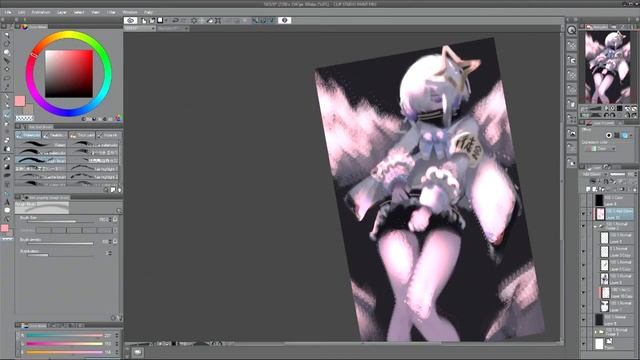Open the Layer menu
Viewport: 640px width, 360px height.
(x=62, y=12)
